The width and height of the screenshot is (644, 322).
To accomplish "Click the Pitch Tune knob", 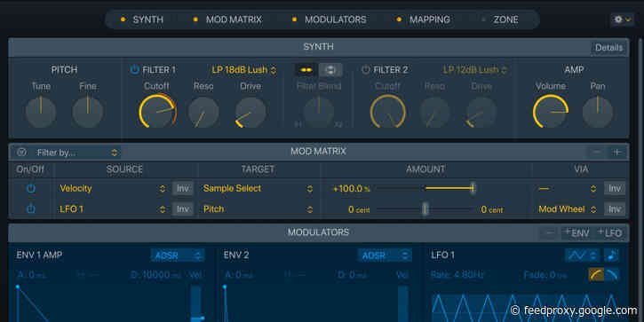I will [x=41, y=112].
